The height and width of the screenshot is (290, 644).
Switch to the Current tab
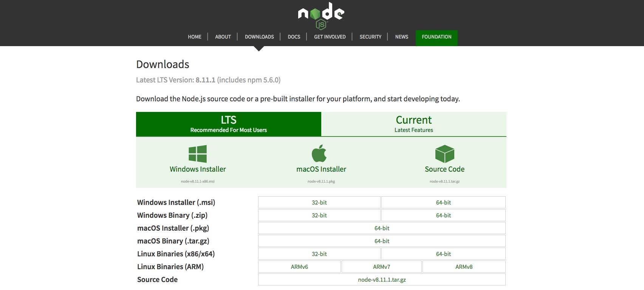click(x=414, y=124)
